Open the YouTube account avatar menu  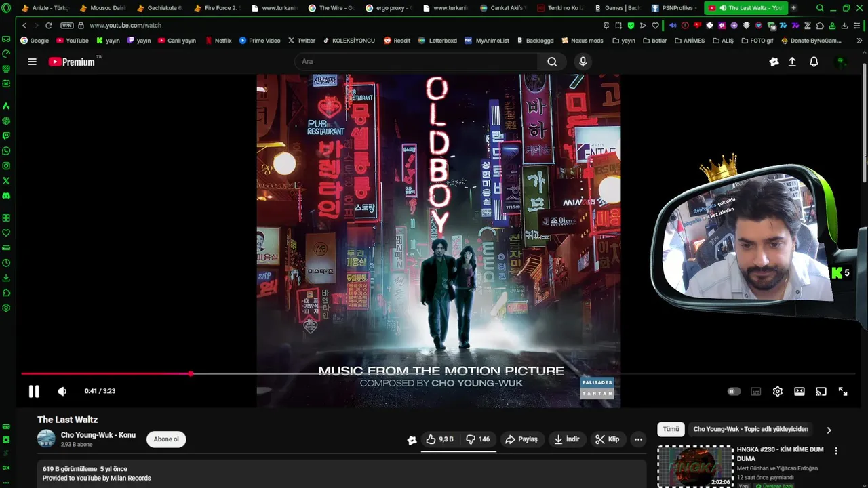841,62
